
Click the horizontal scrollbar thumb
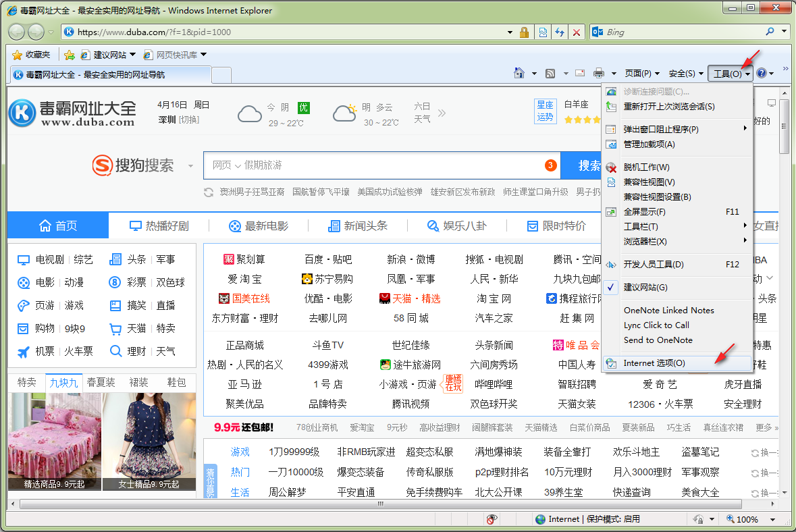(x=380, y=504)
